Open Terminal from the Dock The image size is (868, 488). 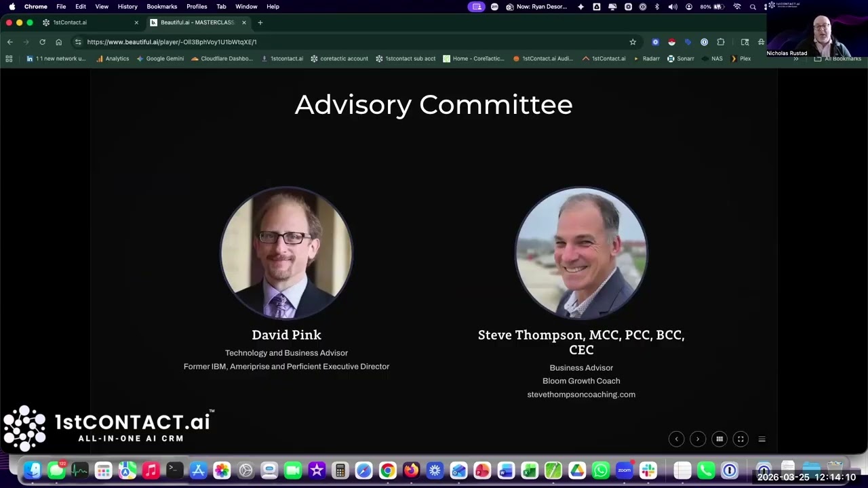(174, 470)
